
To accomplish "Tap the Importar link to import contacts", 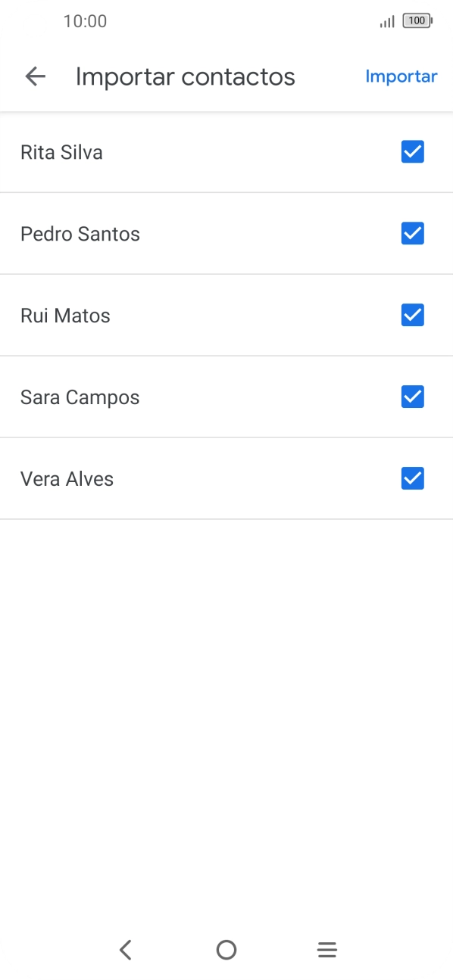I will click(x=401, y=76).
